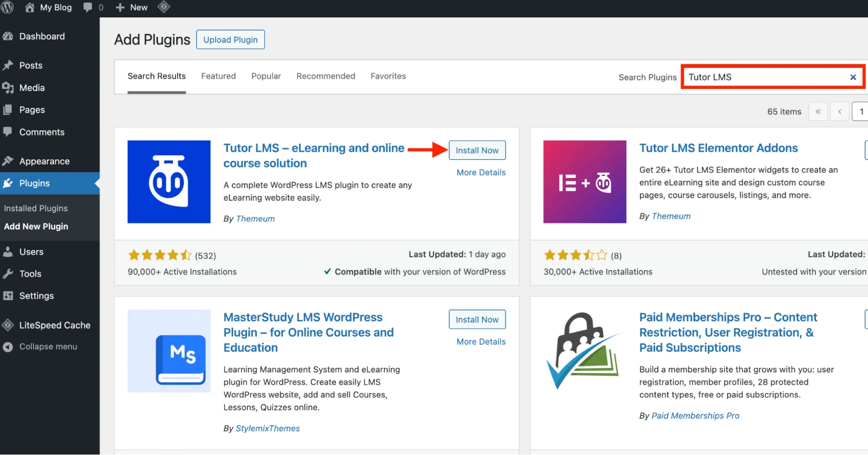868x455 pixels.
Task: Click the Pages icon in sidebar
Action: click(x=8, y=110)
